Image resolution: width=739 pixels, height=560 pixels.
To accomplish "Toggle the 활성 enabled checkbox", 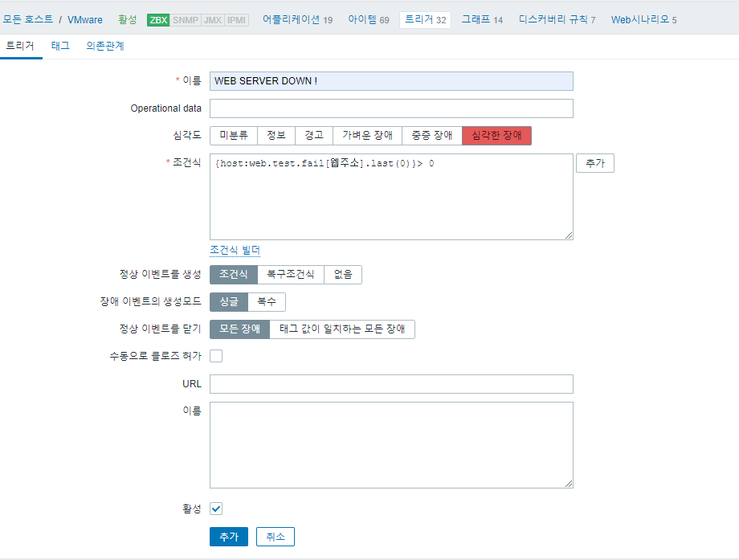I will [x=216, y=509].
